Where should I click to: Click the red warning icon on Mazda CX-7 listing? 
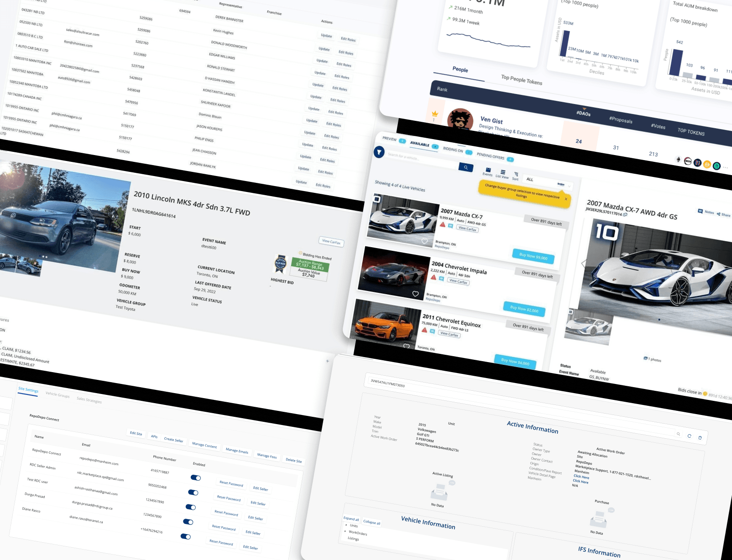(443, 224)
